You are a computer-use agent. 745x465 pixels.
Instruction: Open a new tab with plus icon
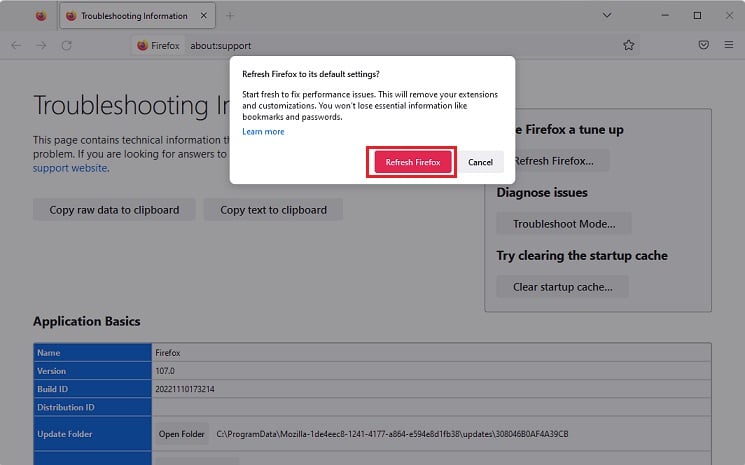click(x=230, y=16)
